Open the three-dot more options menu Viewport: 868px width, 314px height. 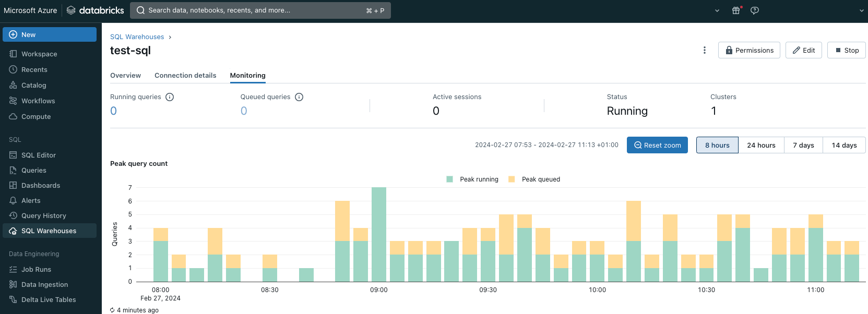[x=705, y=50]
